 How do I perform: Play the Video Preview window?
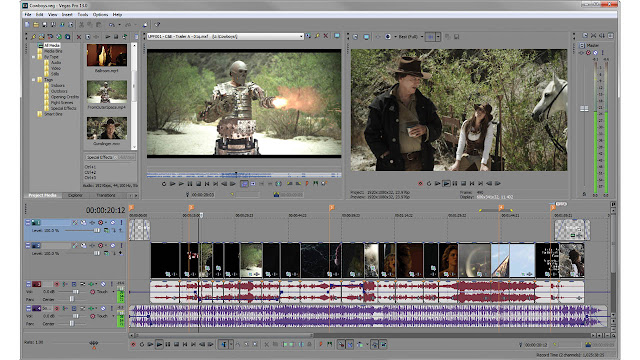point(446,184)
